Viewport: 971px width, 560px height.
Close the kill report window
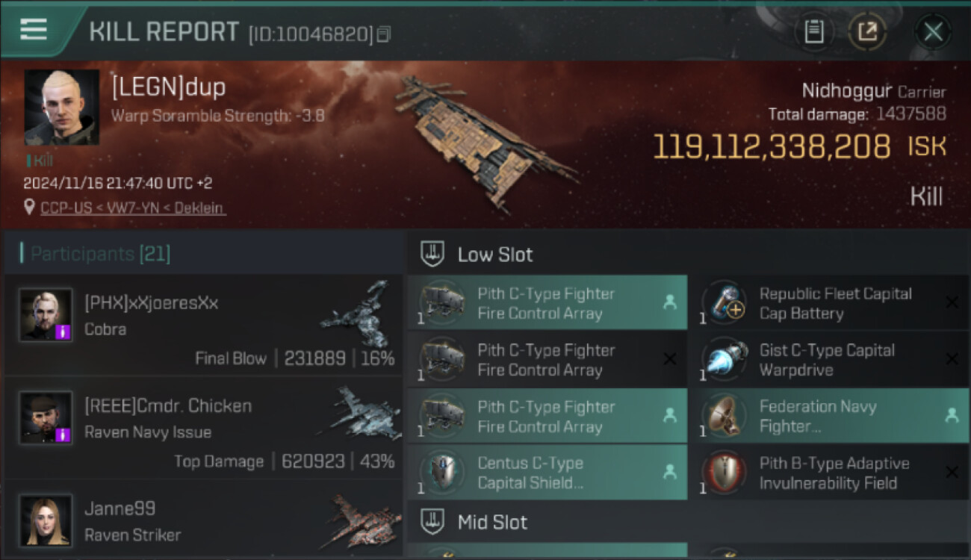point(933,32)
